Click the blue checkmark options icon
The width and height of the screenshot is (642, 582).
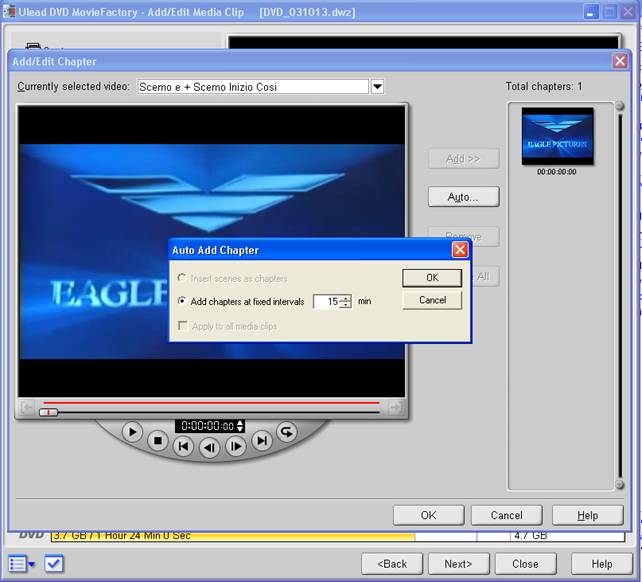[54, 564]
